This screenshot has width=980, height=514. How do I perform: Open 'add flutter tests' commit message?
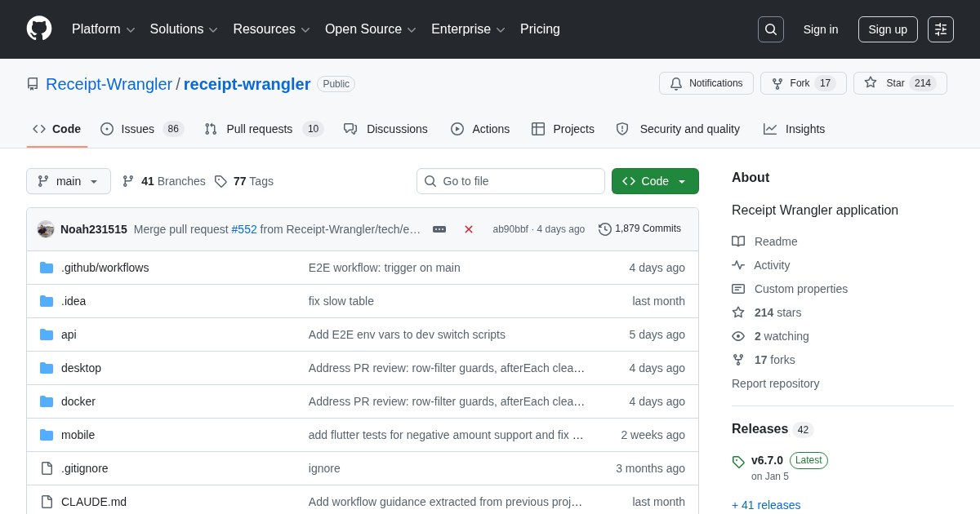coord(446,435)
